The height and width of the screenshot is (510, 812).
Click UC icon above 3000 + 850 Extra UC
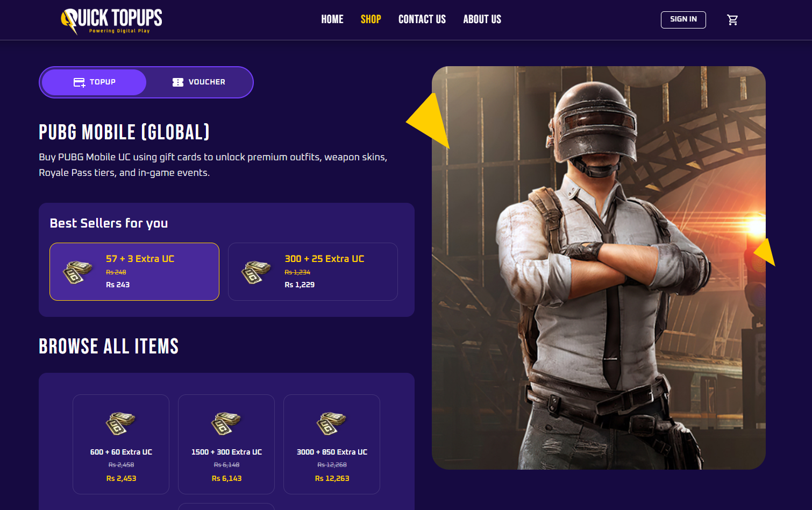pos(332,423)
